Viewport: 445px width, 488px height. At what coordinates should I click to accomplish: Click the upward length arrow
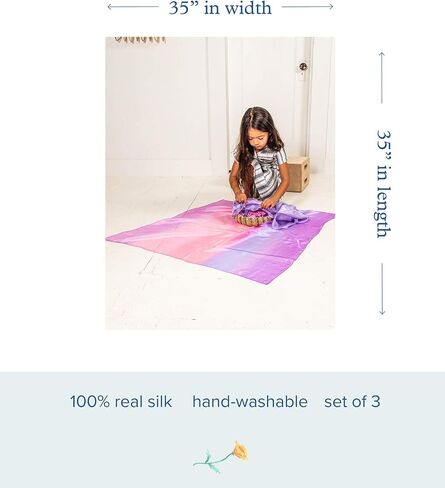tap(382, 78)
